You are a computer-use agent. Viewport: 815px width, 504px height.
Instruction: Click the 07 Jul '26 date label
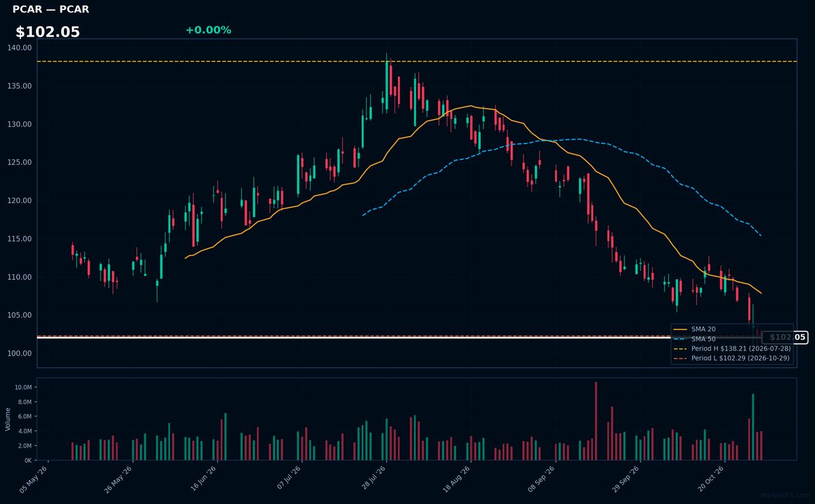pyautogui.click(x=288, y=480)
